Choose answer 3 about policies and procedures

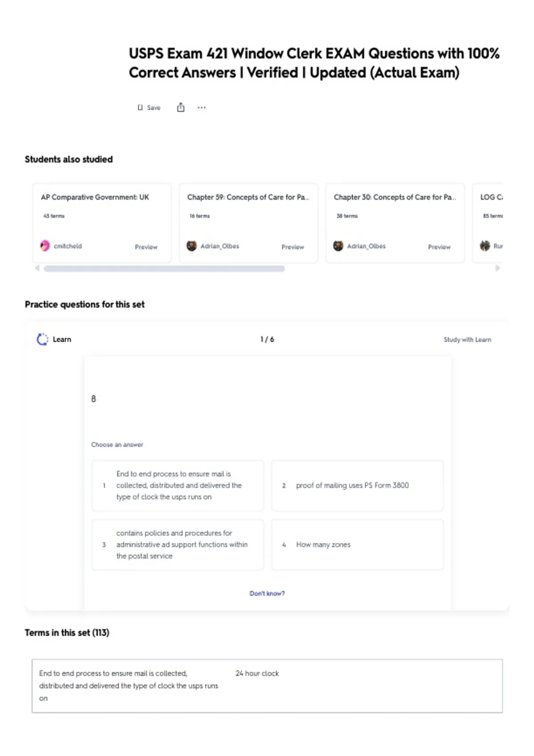[178, 545]
